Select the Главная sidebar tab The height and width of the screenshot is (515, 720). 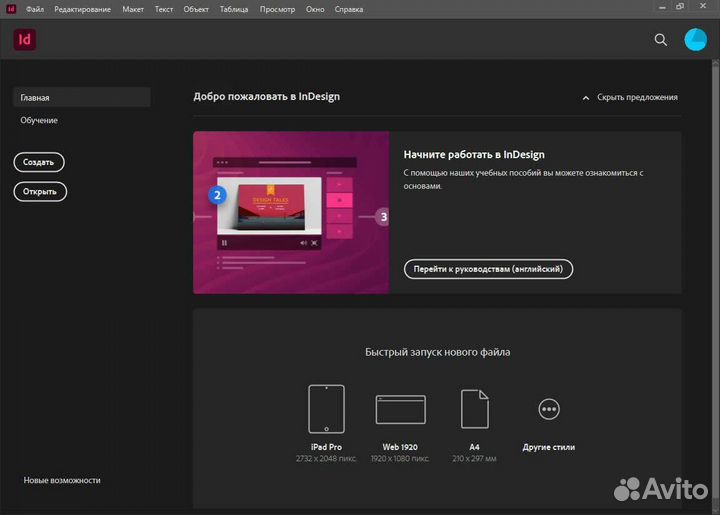click(x=82, y=97)
